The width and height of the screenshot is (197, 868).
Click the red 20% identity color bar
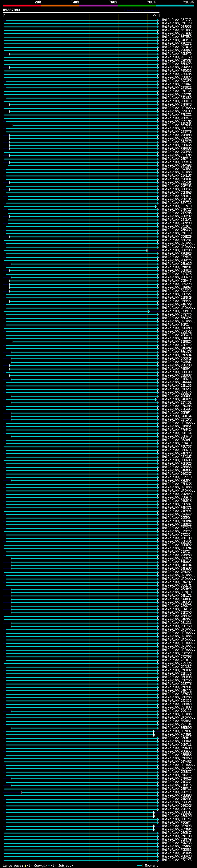click(x=22, y=6)
